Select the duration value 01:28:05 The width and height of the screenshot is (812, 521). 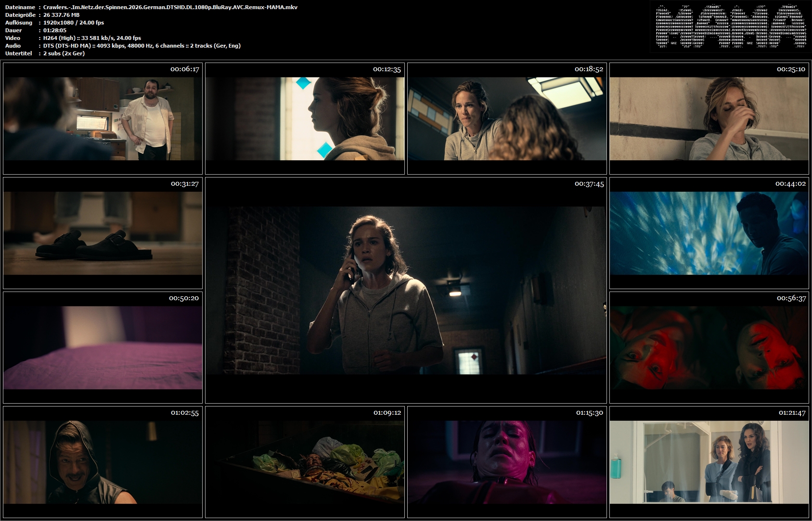pyautogui.click(x=55, y=30)
